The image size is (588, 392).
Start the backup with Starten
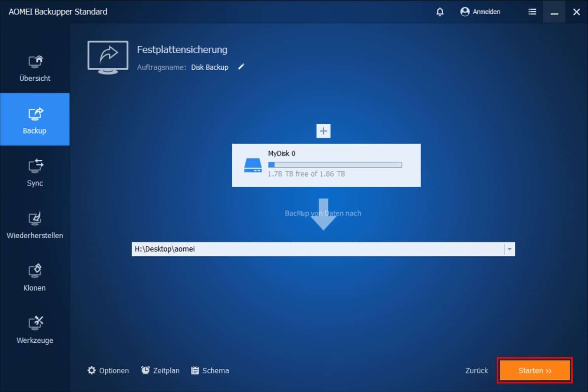coord(535,371)
